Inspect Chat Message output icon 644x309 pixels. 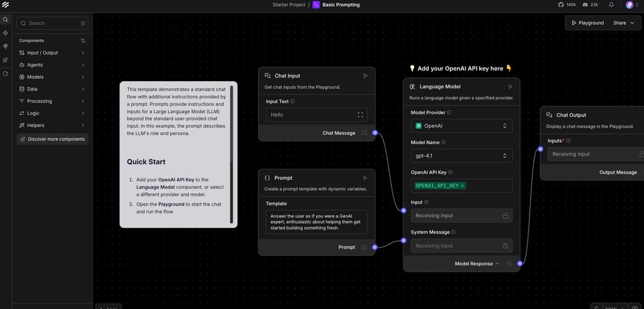pos(364,133)
